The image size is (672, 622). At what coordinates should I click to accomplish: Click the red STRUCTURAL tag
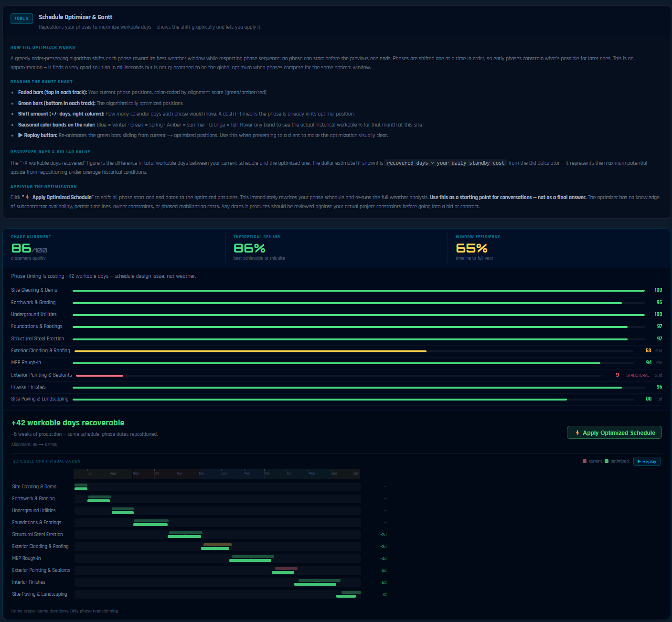tap(638, 375)
